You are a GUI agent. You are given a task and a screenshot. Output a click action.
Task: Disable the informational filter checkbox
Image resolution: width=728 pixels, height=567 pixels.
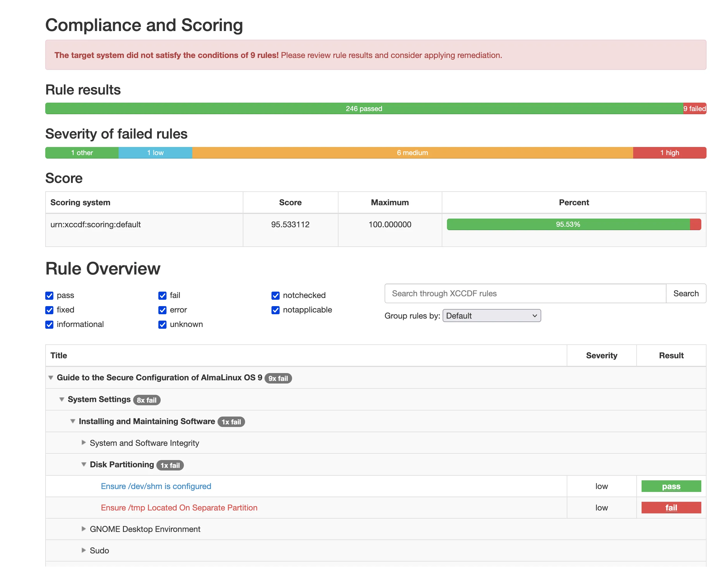coord(49,324)
